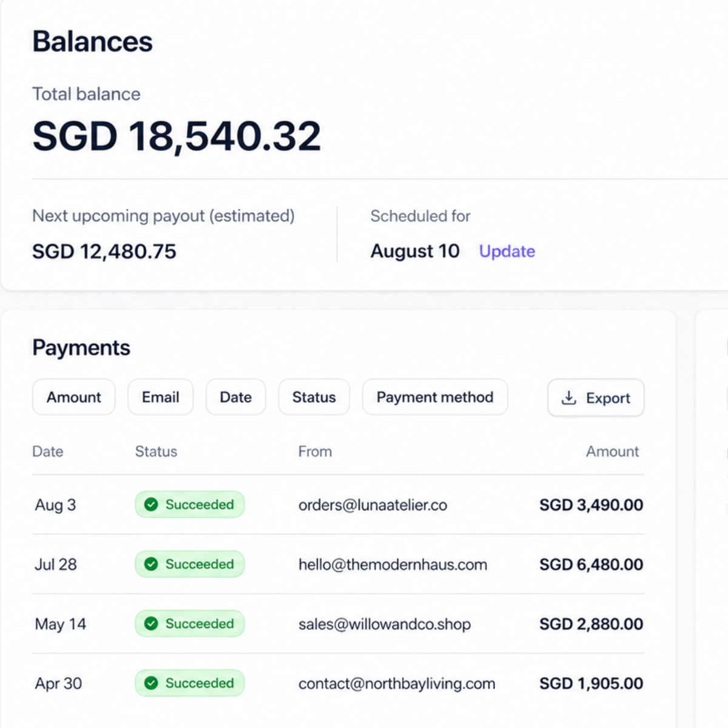Image resolution: width=728 pixels, height=728 pixels.
Task: Open the Amount filter
Action: pyautogui.click(x=73, y=397)
